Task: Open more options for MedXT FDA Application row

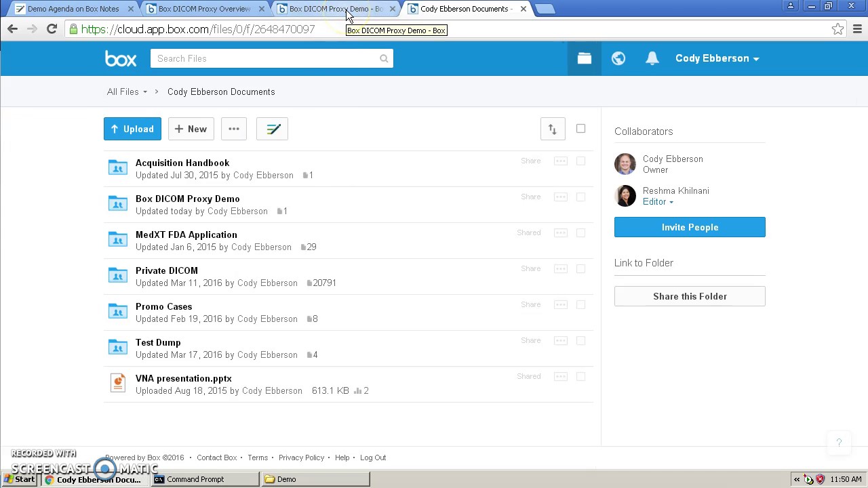Action: tap(560, 233)
